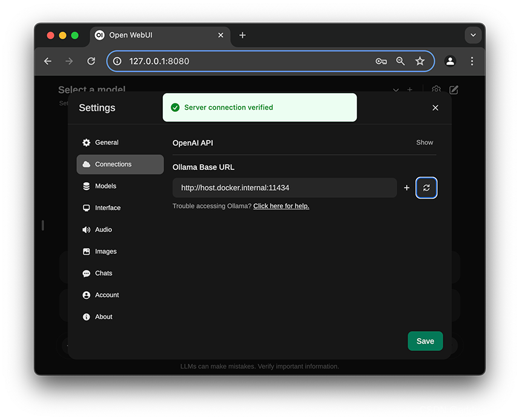This screenshot has height=420, width=519.
Task: Click the Ollama Base URL input field
Action: (x=284, y=188)
